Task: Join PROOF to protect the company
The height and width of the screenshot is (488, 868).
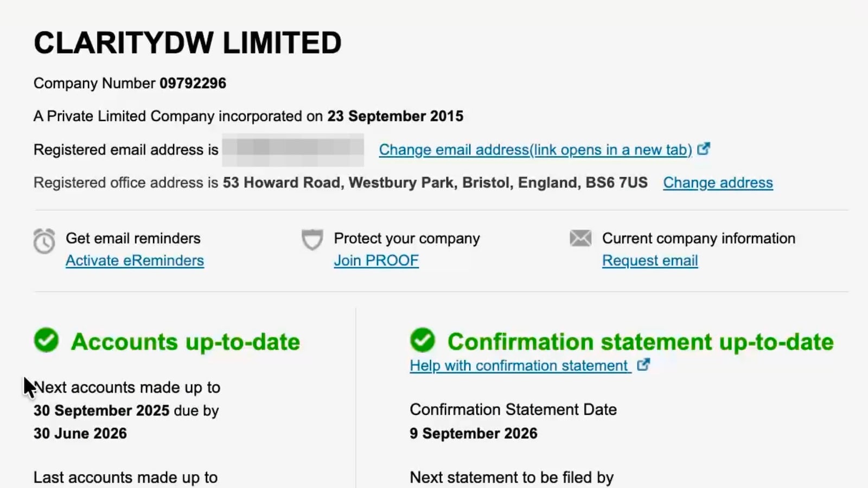Action: tap(376, 261)
